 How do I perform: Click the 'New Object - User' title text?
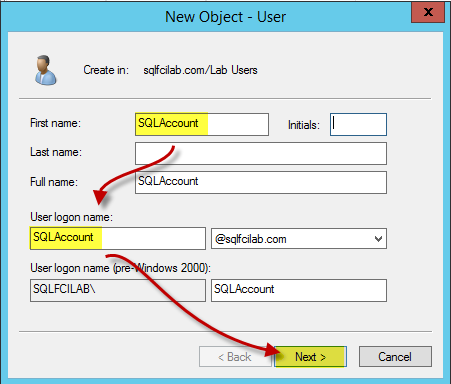[x=225, y=17]
